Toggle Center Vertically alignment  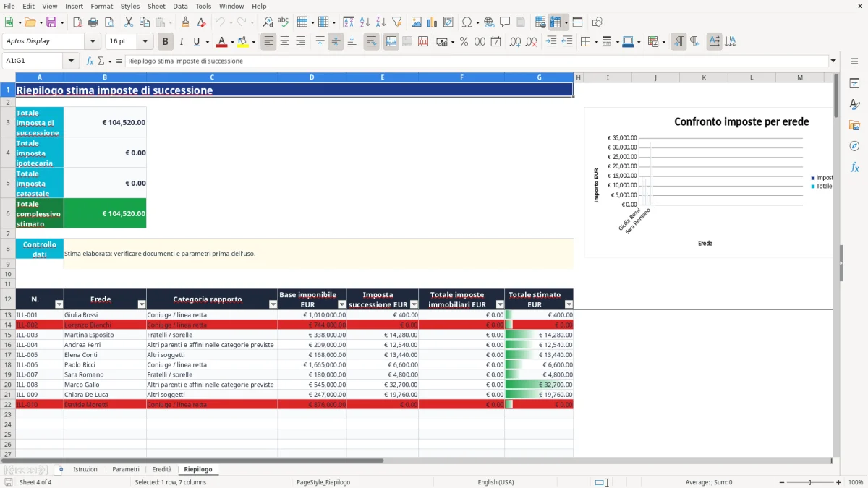coord(336,42)
